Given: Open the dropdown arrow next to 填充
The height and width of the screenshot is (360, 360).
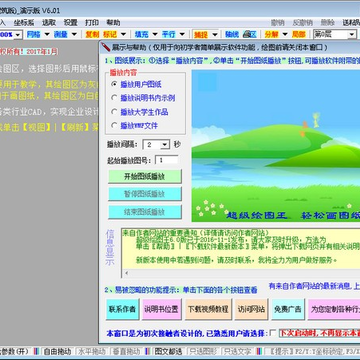Looking at the screenshot, I should pos(155,34).
